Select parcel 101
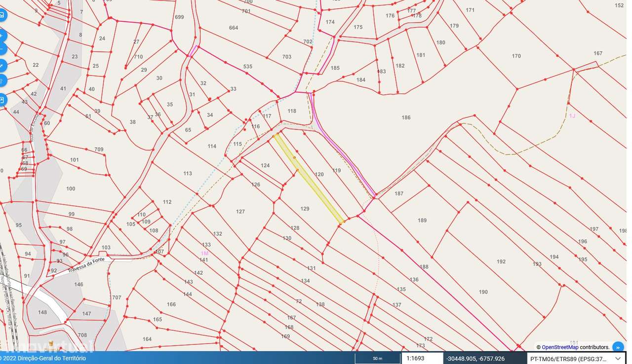Image resolution: width=632 pixels, height=364 pixels. pos(75,160)
